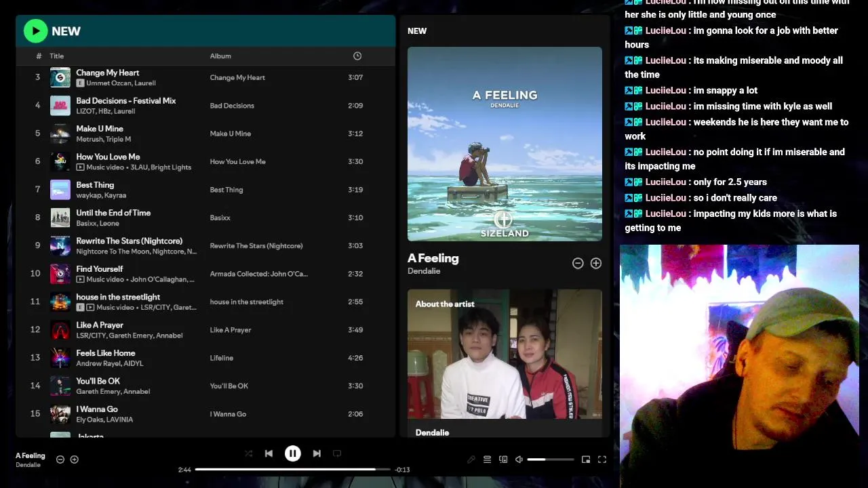Image resolution: width=868 pixels, height=488 pixels.
Task: Click minus icon beside A Feeling in right panel
Action: [x=578, y=263]
